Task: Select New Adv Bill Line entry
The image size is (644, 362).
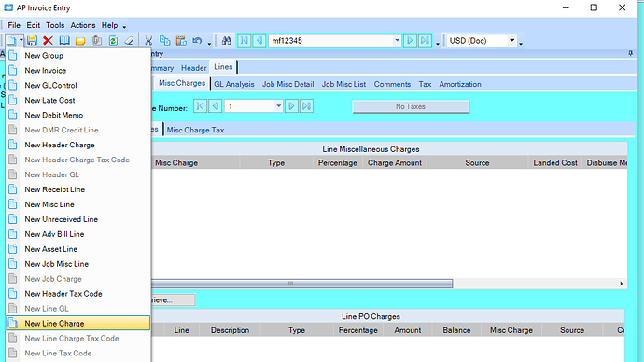Action: pyautogui.click(x=78, y=234)
